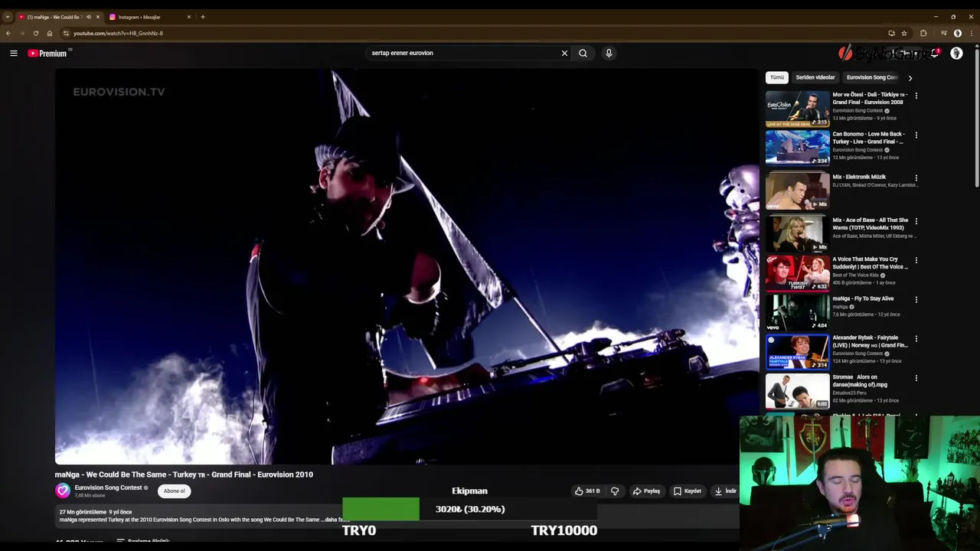This screenshot has height=551, width=980.
Task: Click the main video player
Action: (x=407, y=266)
